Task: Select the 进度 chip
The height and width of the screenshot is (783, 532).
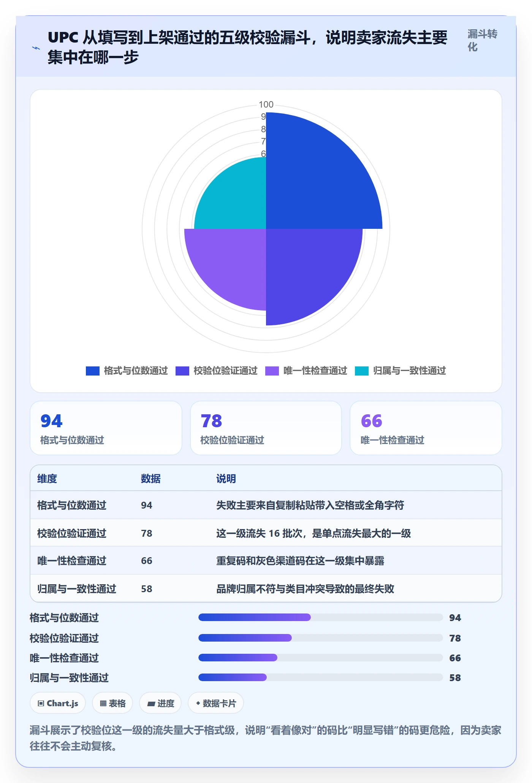Action: (x=160, y=703)
